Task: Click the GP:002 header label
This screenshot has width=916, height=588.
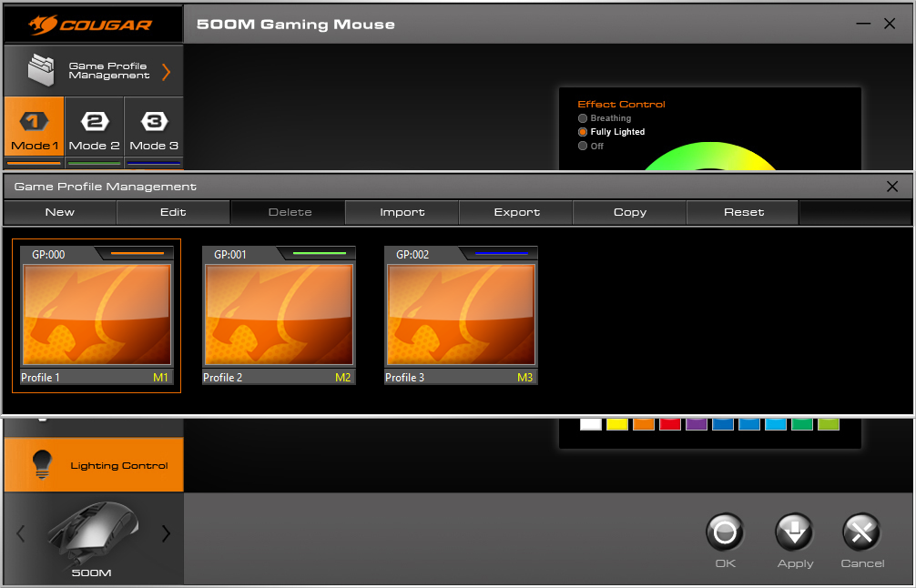Action: pyautogui.click(x=412, y=255)
